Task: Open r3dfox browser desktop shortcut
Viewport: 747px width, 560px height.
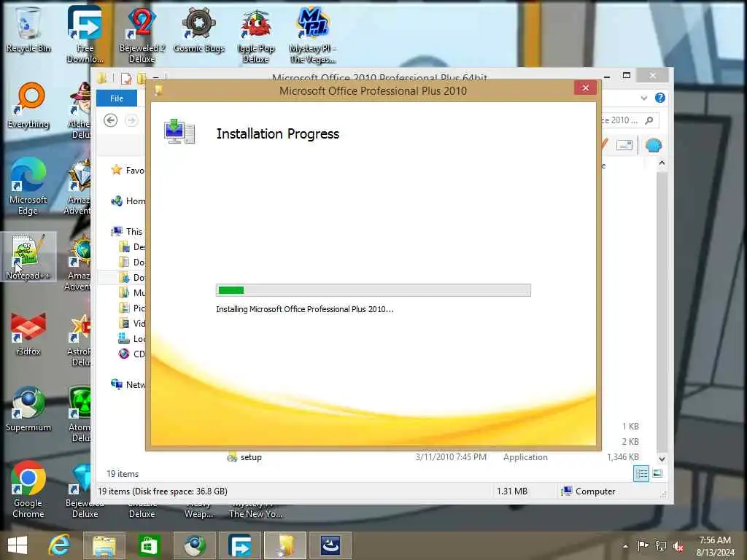Action: point(28,333)
